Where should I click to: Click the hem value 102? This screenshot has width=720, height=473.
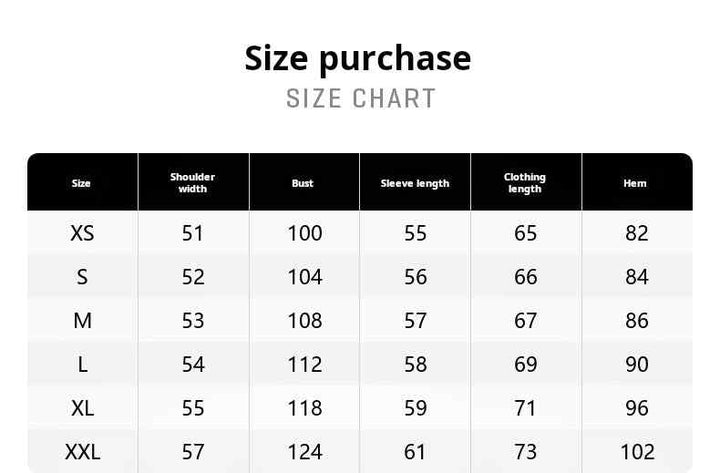point(637,452)
